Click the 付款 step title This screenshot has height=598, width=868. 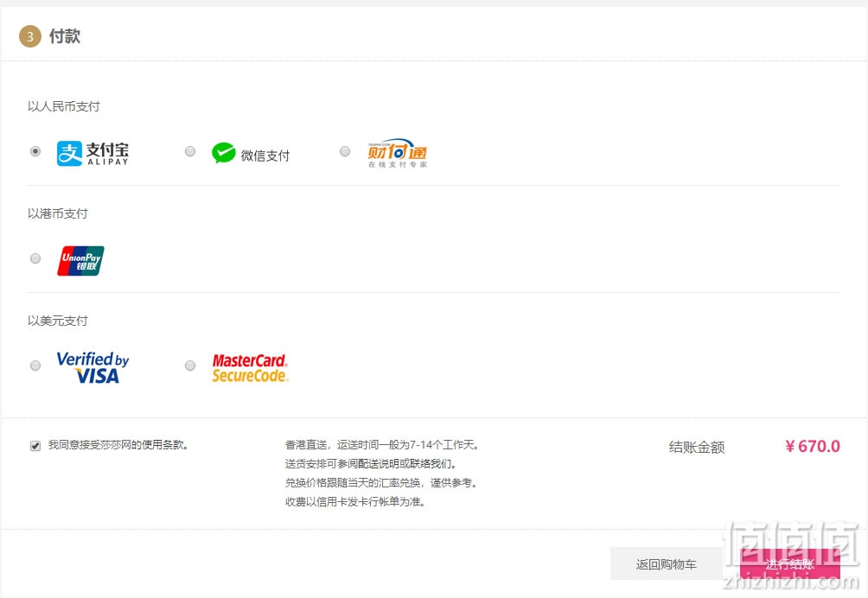[x=65, y=36]
